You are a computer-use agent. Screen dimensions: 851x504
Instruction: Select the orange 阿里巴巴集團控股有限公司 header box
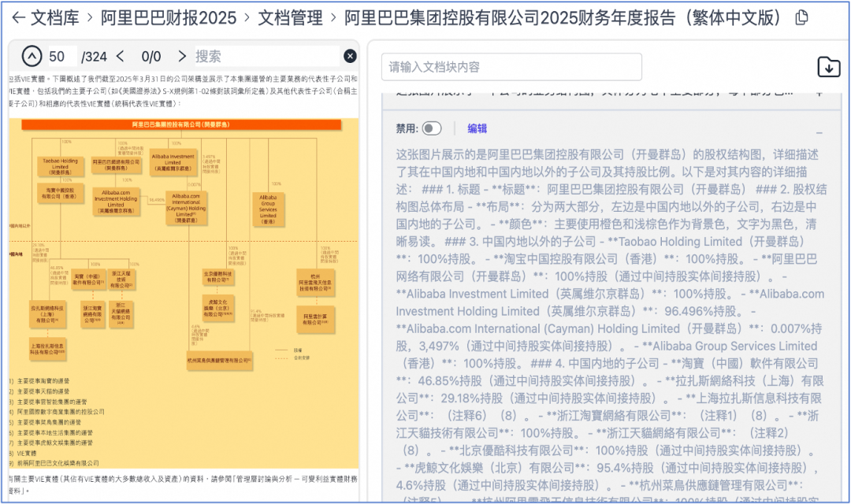[181, 124]
